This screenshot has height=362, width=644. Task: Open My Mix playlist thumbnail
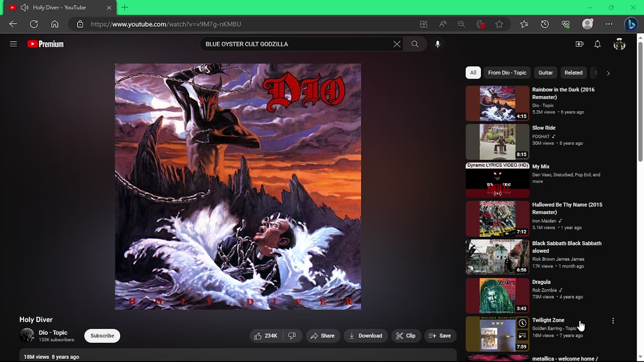click(x=498, y=180)
